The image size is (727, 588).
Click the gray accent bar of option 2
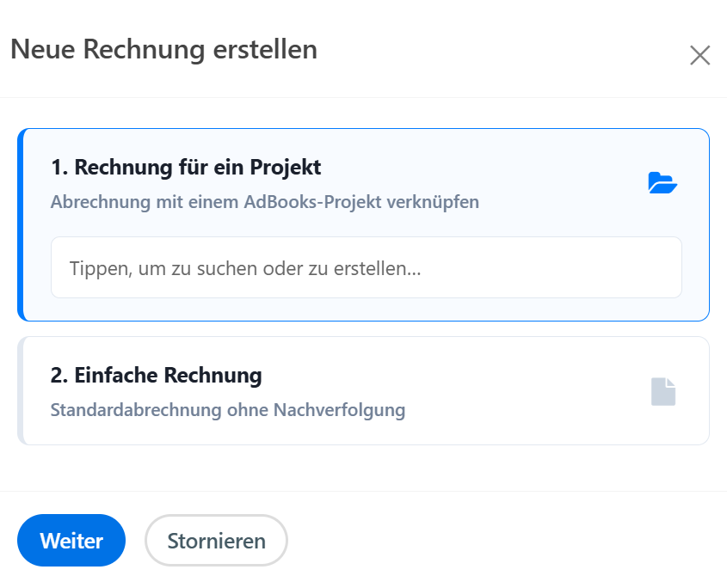pyautogui.click(x=21, y=391)
